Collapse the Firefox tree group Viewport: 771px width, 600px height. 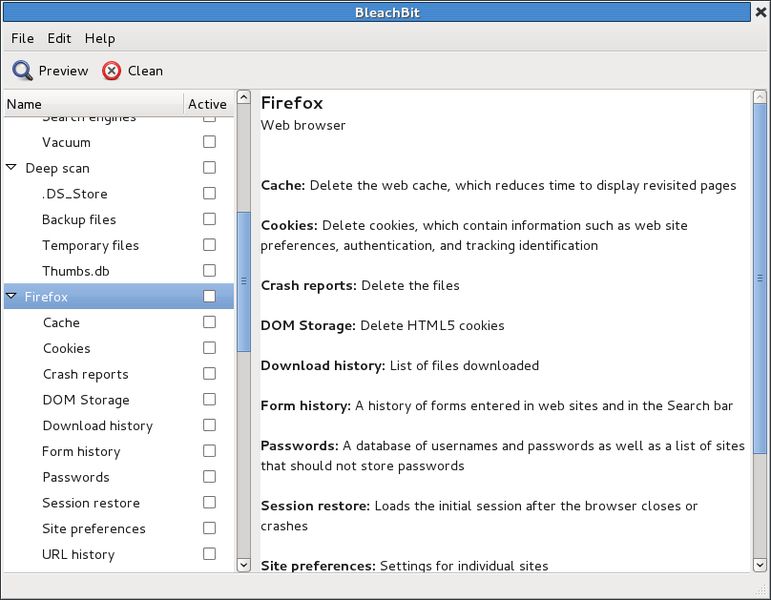point(11,296)
